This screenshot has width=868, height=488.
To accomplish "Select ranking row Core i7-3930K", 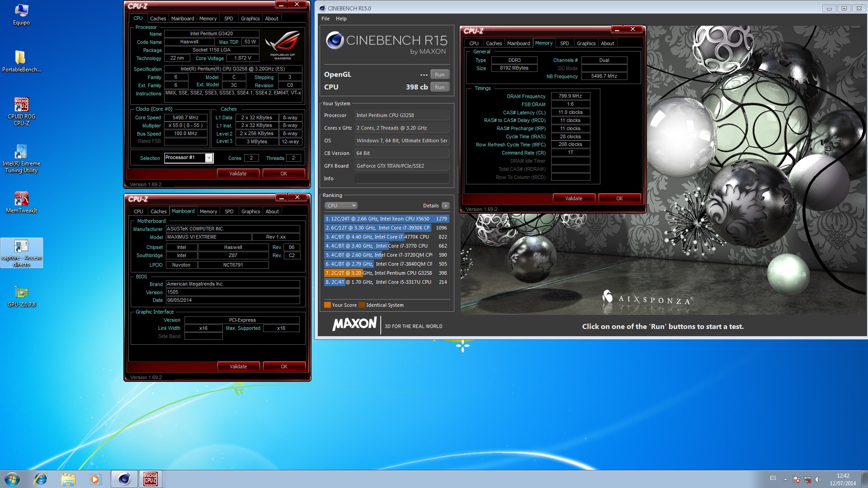I will coord(387,228).
